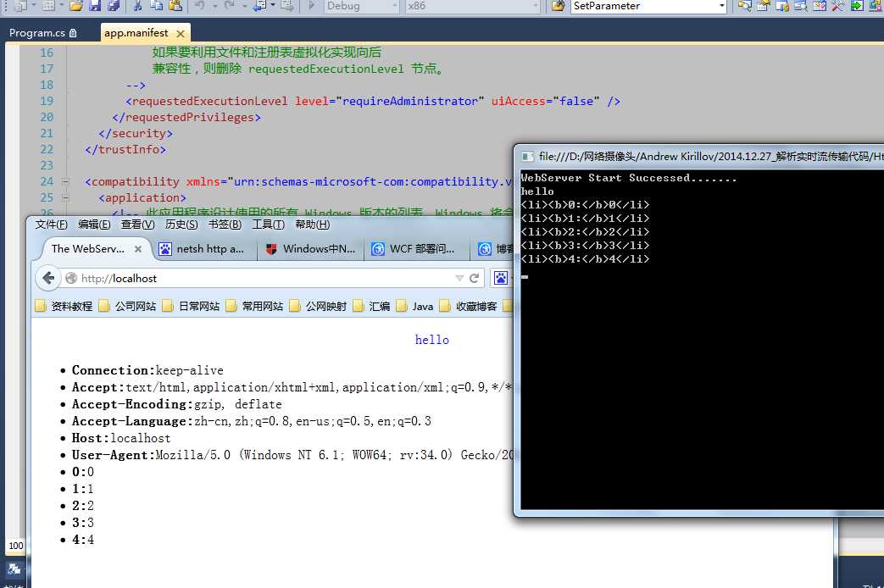Open the 编辑(E) browser menu

(x=94, y=225)
